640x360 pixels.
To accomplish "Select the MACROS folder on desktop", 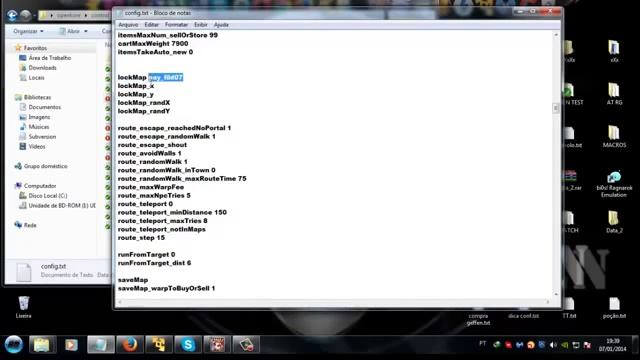I will click(614, 136).
